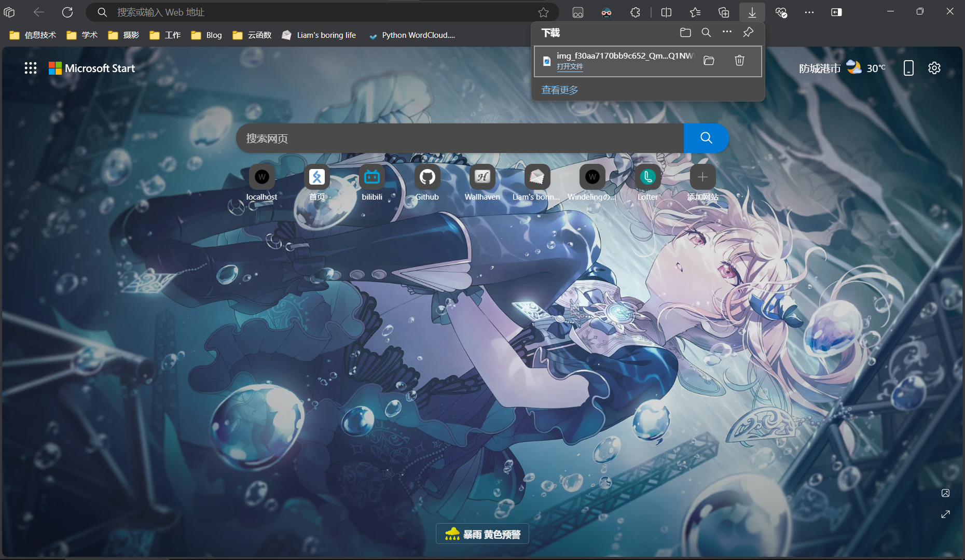Toggle the split screen icon
Image resolution: width=965 pixels, height=560 pixels.
(x=667, y=12)
